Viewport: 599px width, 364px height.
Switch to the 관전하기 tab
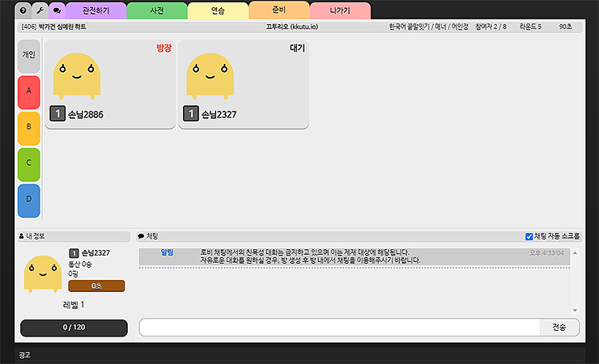(96, 11)
